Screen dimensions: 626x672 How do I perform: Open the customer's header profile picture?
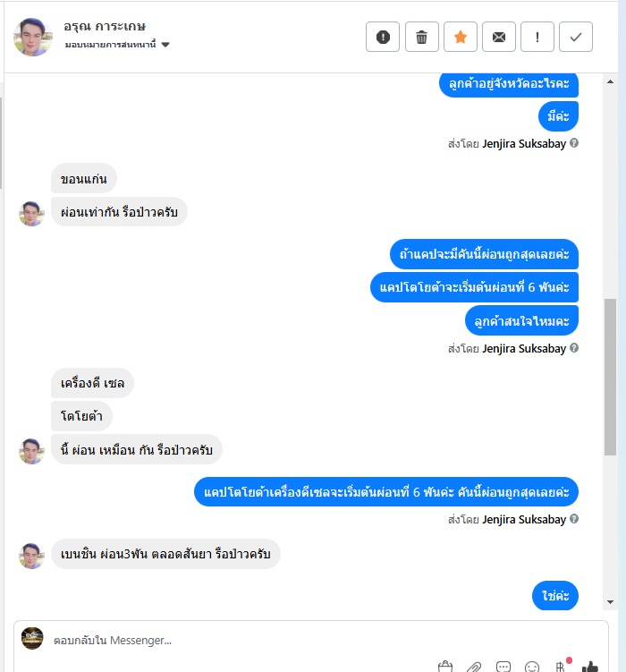(x=32, y=37)
